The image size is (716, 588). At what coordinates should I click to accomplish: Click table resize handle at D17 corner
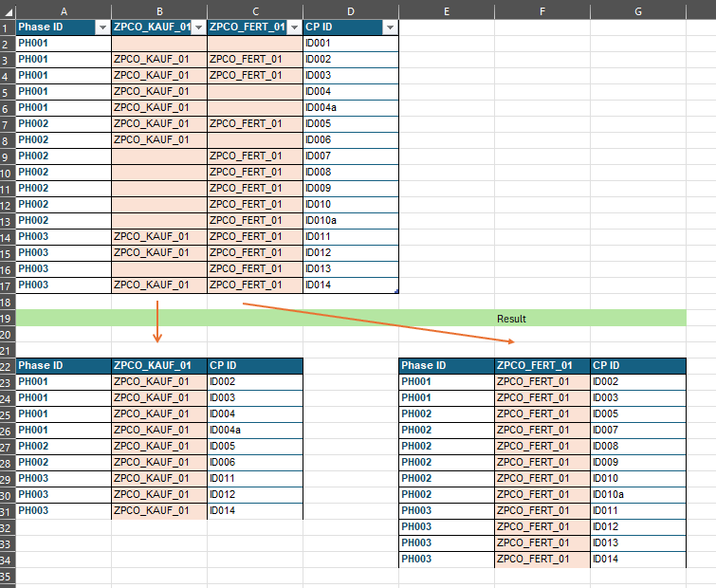[x=396, y=291]
